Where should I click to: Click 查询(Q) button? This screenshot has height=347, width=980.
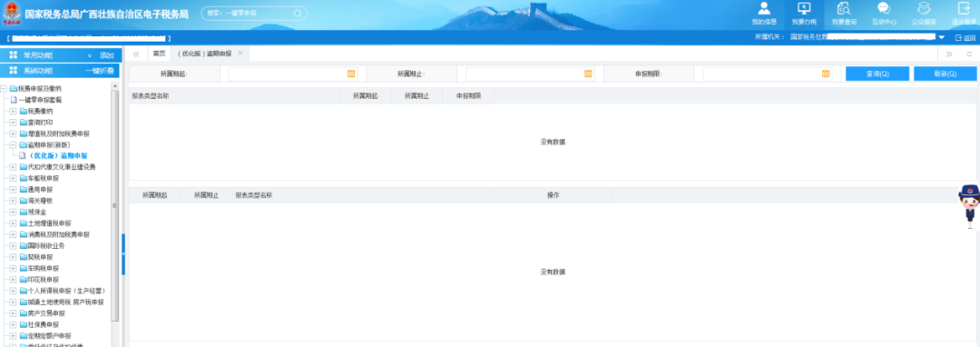coord(877,74)
